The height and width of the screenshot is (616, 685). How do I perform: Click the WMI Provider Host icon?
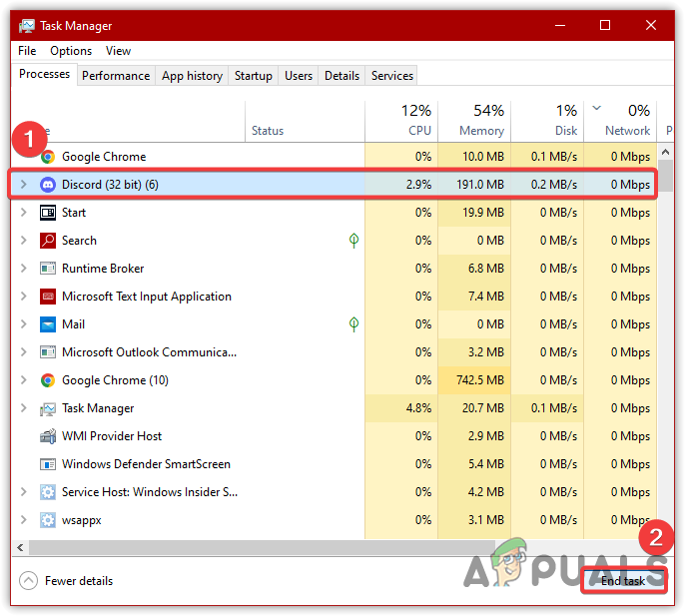[48, 436]
